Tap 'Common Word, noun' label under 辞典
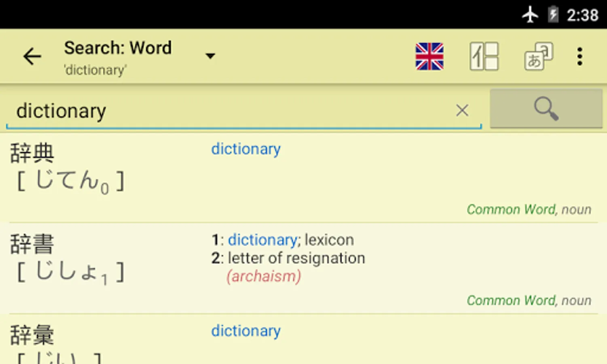The height and width of the screenshot is (364, 607). (529, 210)
